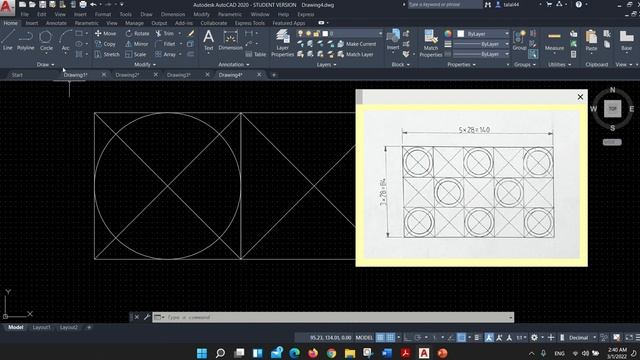Viewport: 640px width, 360px height.
Task: Click the Insert block icon
Action: click(x=393, y=40)
